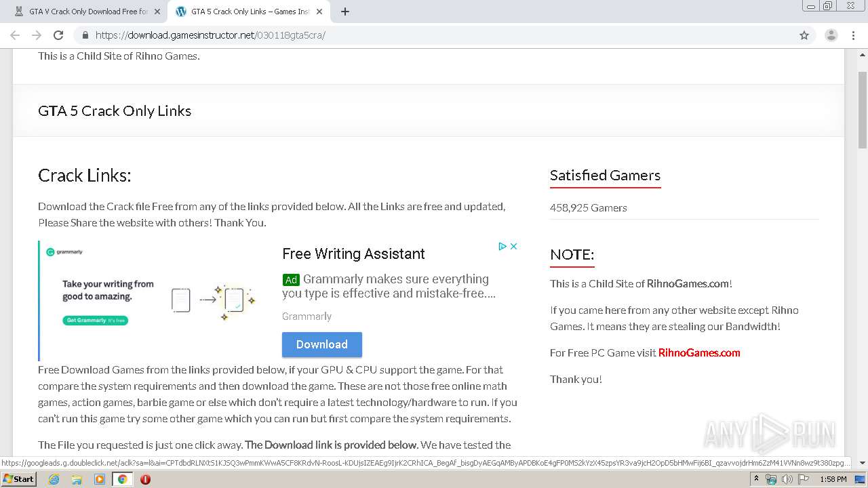Go forward to the next page
The width and height of the screenshot is (868, 488).
(x=37, y=35)
